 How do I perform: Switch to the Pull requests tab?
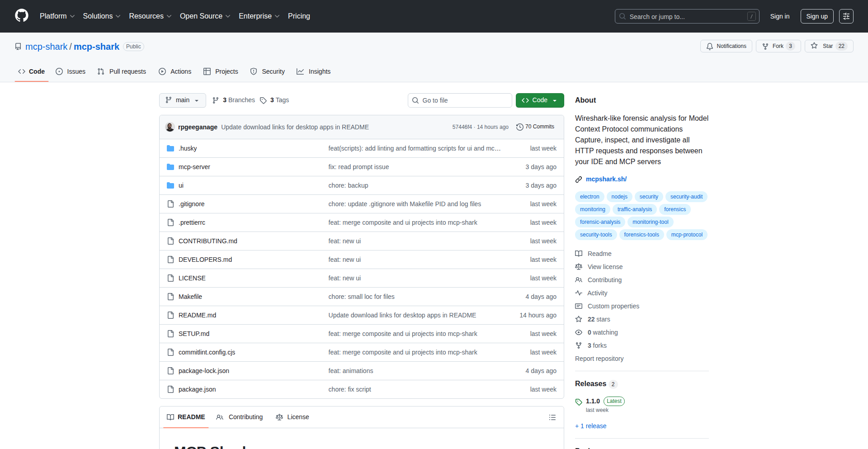[x=122, y=71]
